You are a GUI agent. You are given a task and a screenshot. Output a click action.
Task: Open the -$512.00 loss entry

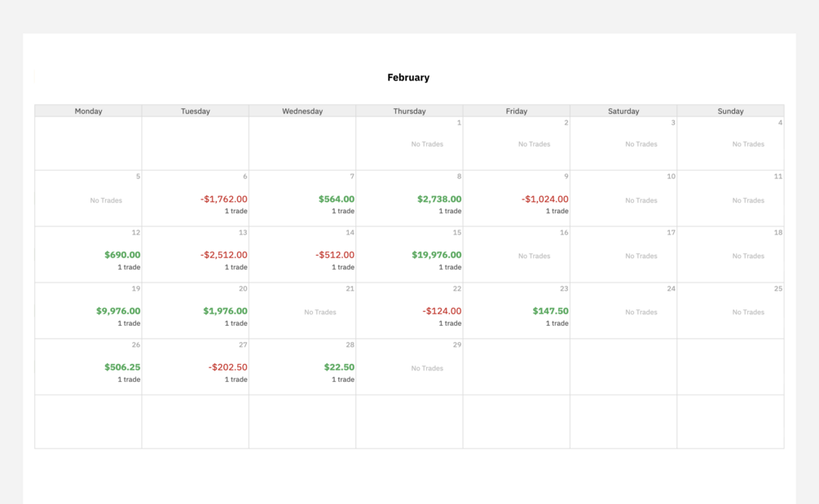tap(335, 255)
